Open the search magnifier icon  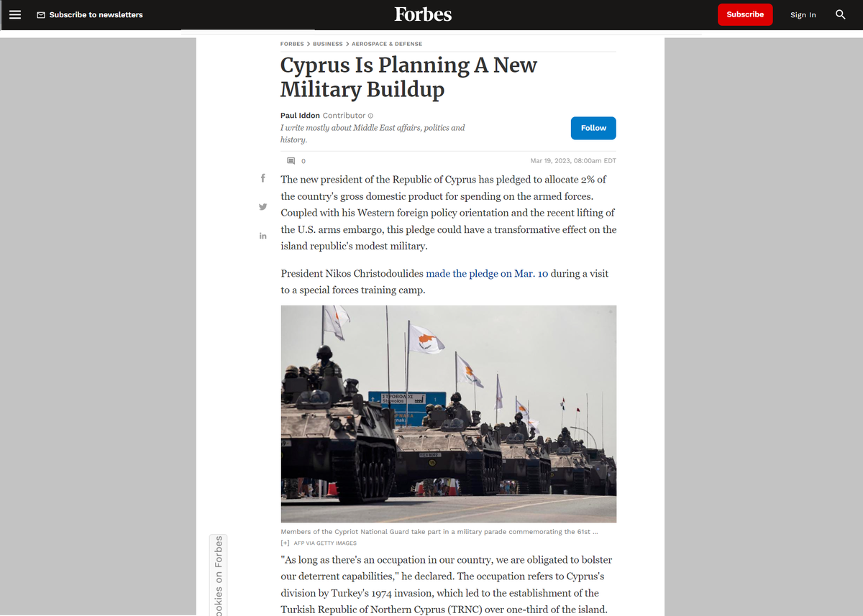[840, 14]
